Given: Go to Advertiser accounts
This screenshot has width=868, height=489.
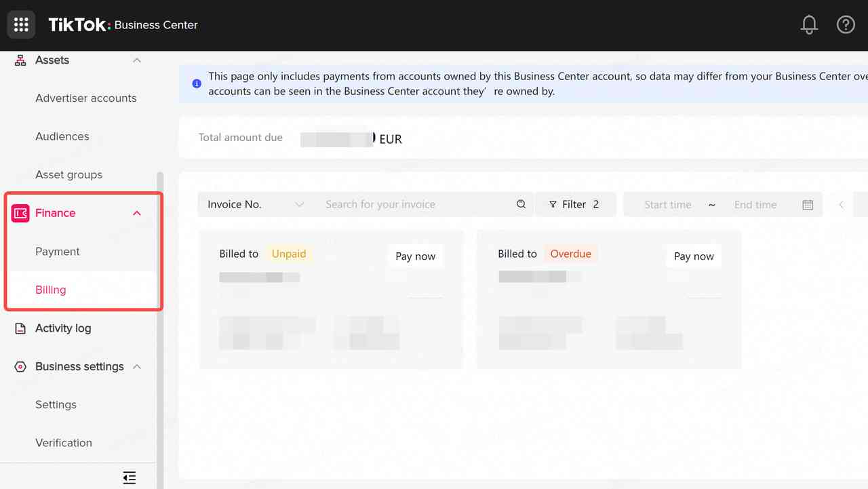Looking at the screenshot, I should (85, 98).
